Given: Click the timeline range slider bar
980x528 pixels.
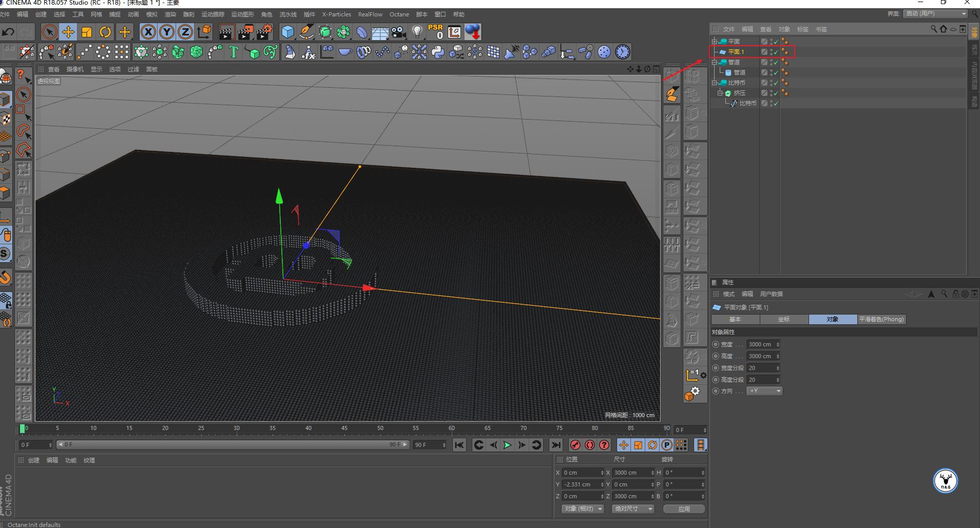Looking at the screenshot, I should coord(233,445).
